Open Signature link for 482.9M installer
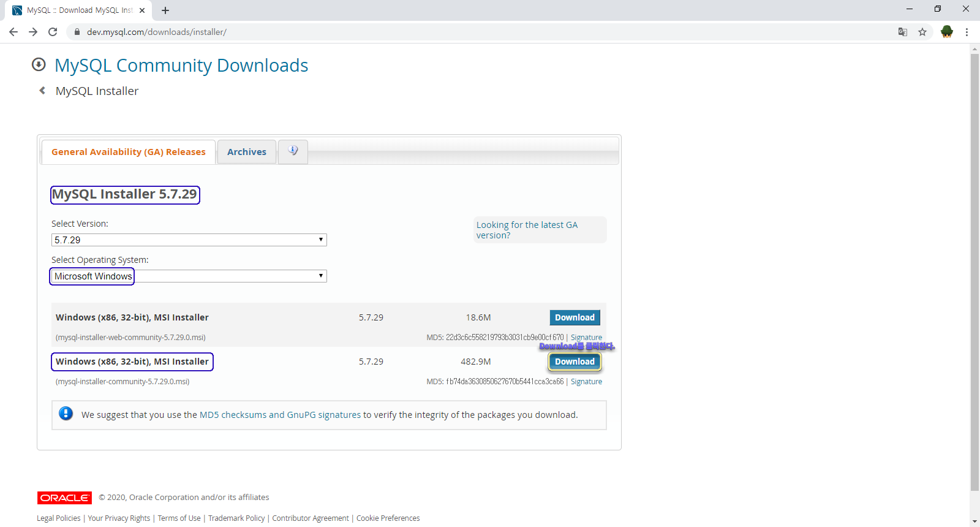 [x=586, y=382]
